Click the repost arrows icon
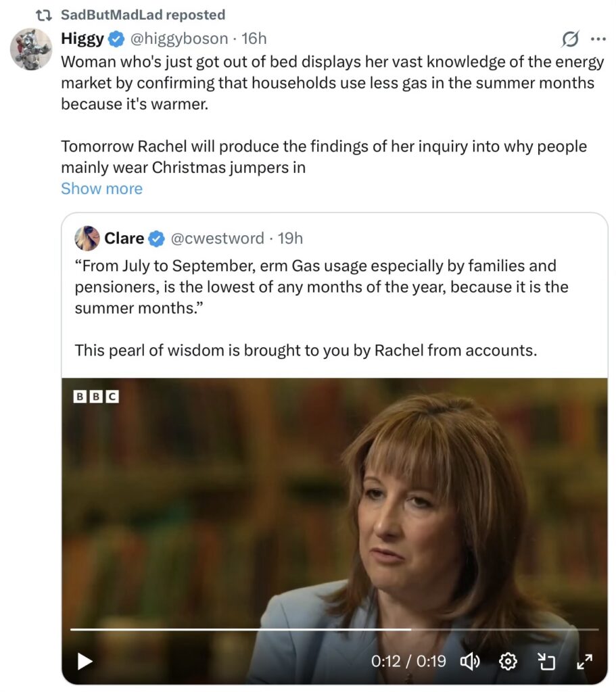616x692 pixels. tap(45, 14)
